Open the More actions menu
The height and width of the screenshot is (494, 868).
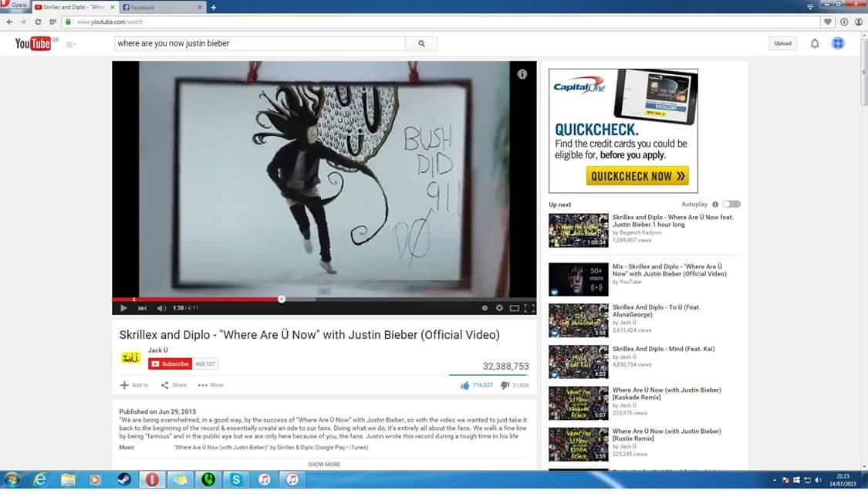coord(211,385)
